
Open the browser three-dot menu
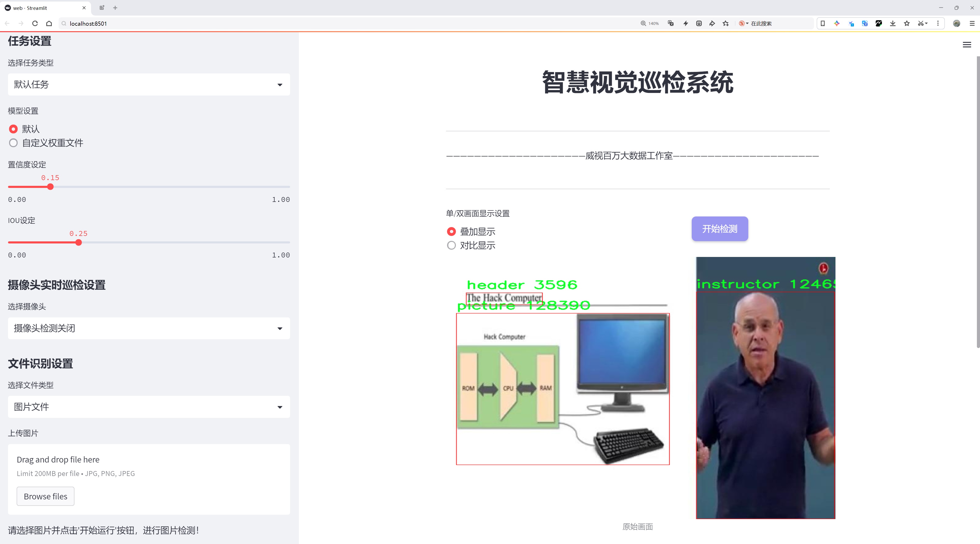click(938, 23)
